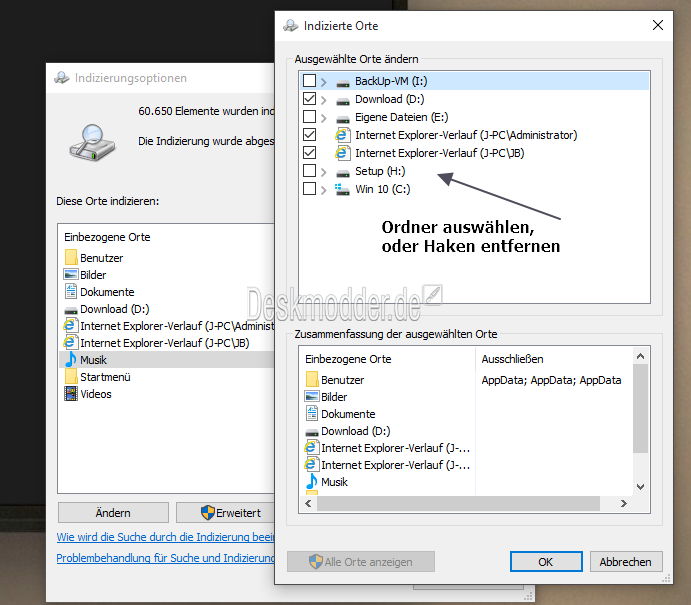Select Musik row in Indizierungsoptionen list
The height and width of the screenshot is (605, 691).
[167, 360]
